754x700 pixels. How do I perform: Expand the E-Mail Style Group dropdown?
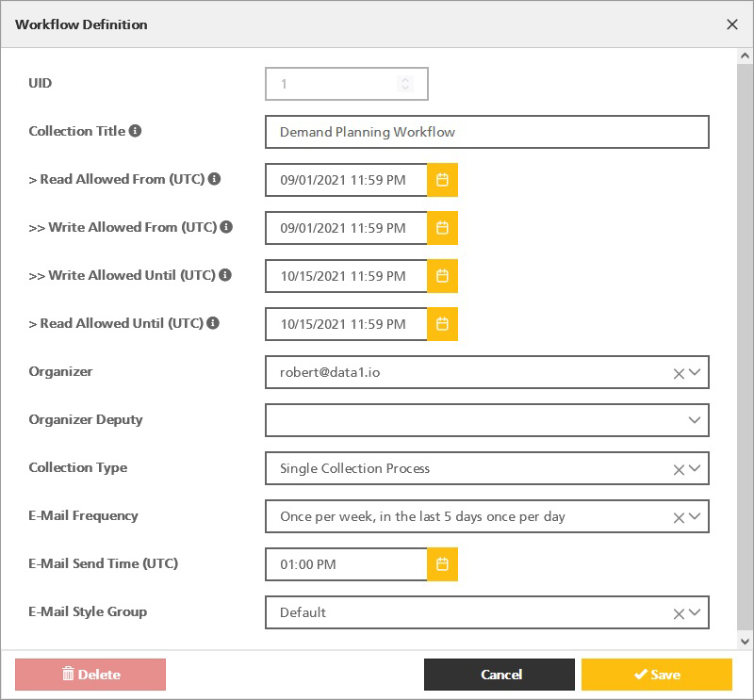tap(695, 612)
